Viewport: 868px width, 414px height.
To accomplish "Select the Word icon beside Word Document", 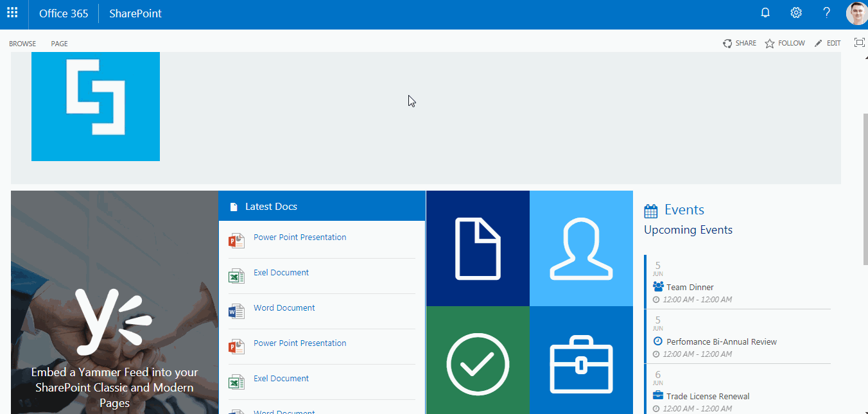I will pos(236,311).
